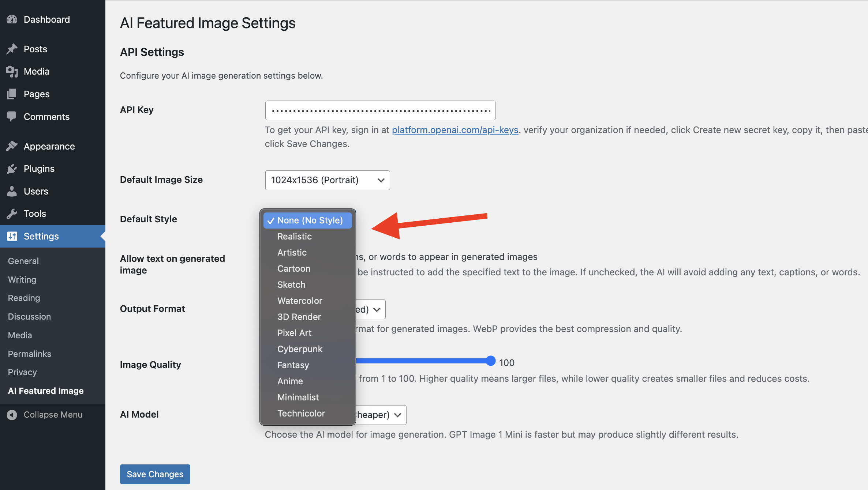Click the Pages icon in sidebar
This screenshot has height=490, width=868.
tap(12, 94)
